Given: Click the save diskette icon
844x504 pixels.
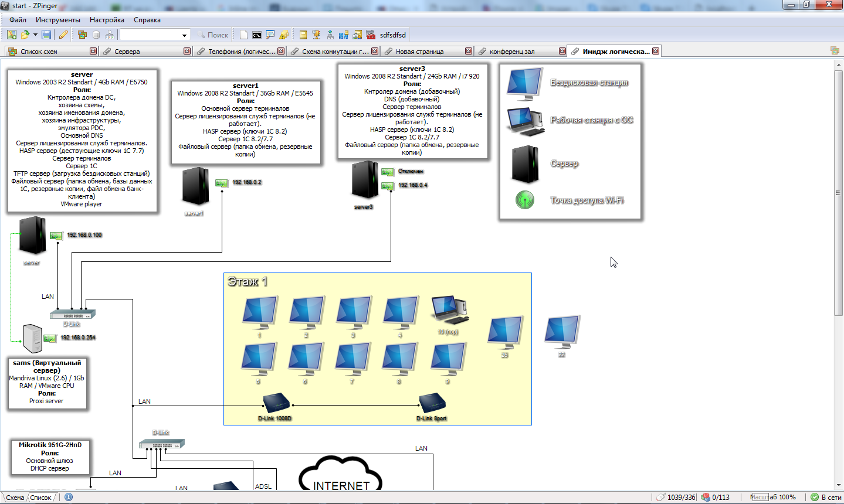Looking at the screenshot, I should click(x=46, y=35).
